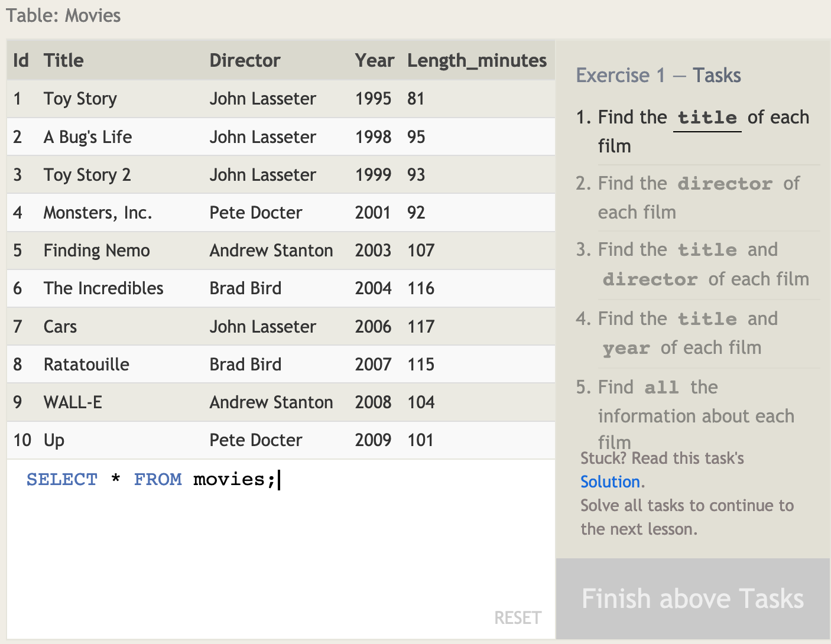831x644 pixels.
Task: Select task 5 Find all the information
Action: [x=697, y=414]
